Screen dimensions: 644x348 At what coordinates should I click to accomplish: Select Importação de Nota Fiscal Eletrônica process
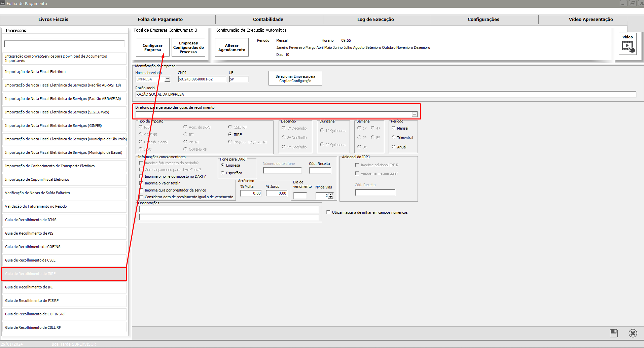tap(64, 72)
